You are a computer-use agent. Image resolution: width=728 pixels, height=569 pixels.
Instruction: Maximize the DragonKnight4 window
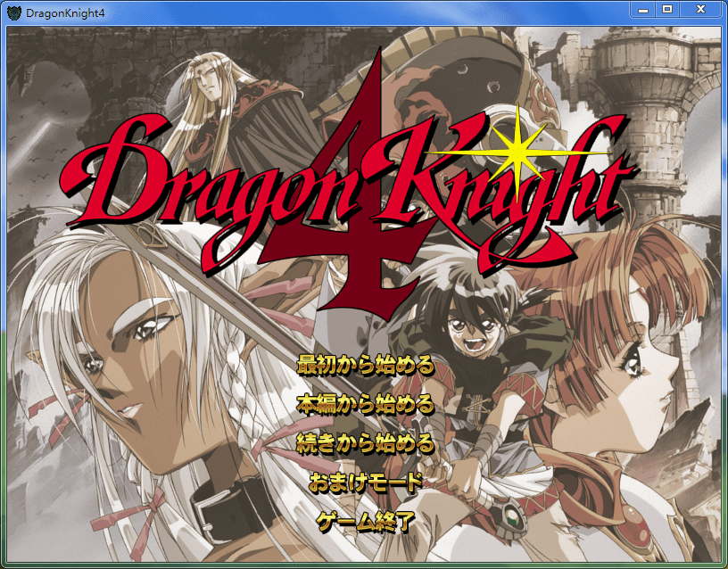pos(666,10)
